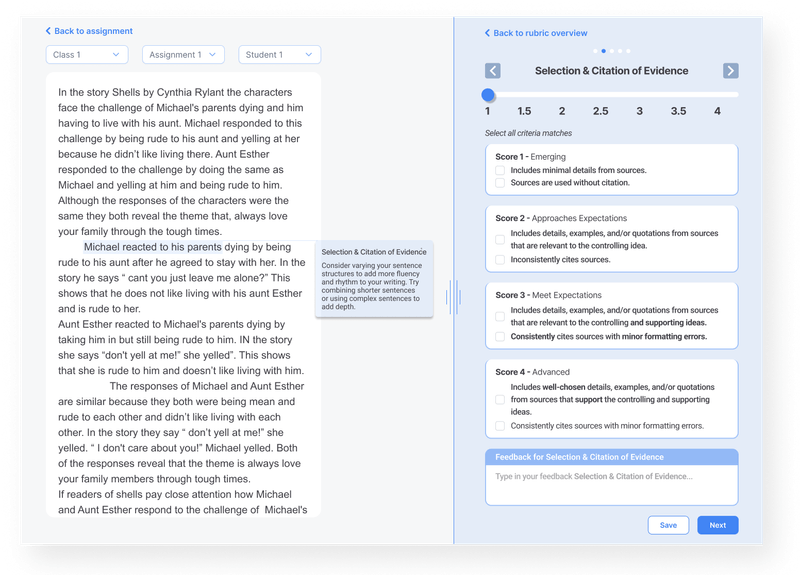Click the Next button

[x=718, y=525]
